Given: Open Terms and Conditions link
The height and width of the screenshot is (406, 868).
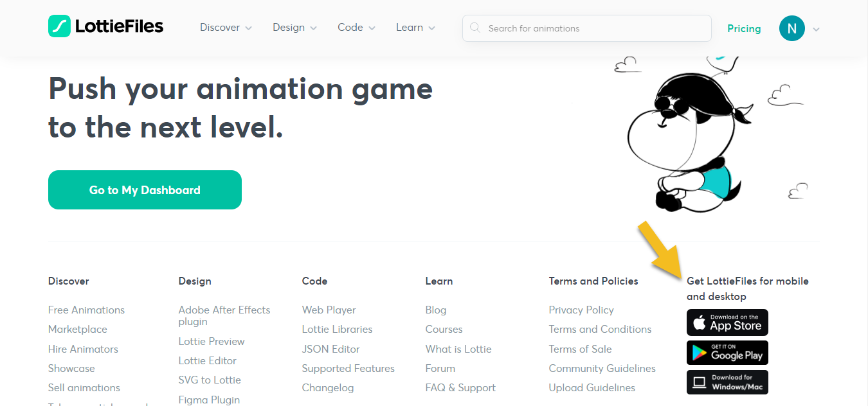Looking at the screenshot, I should click(600, 329).
